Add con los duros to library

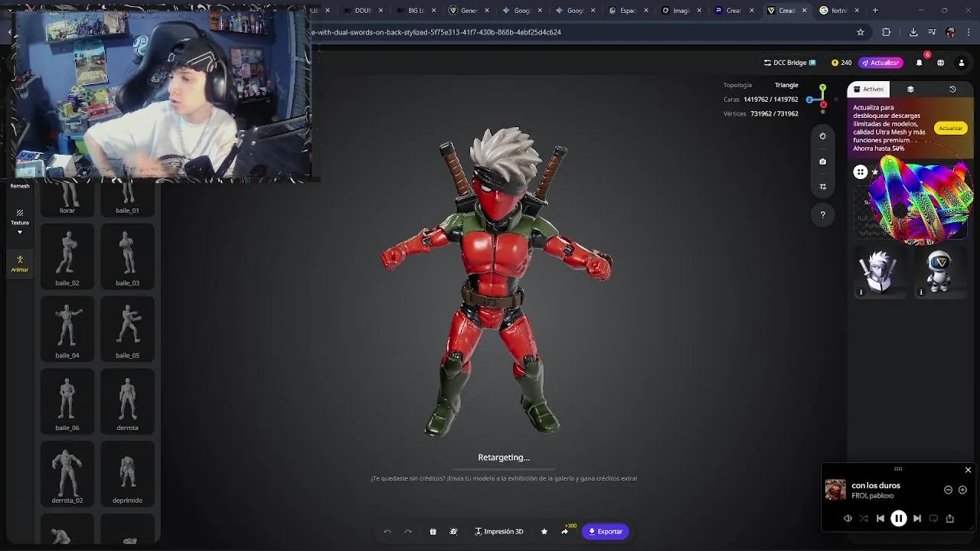962,490
